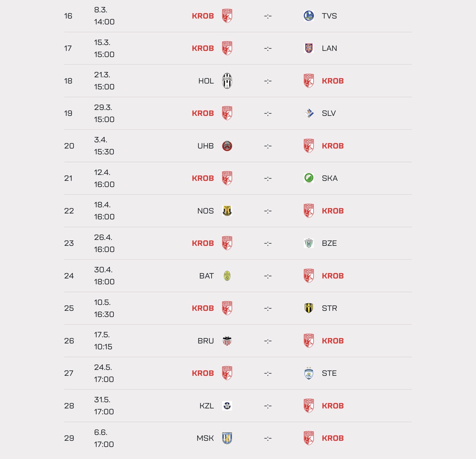Open the MSK Břeclav crest
476x459 pixels.
point(227,438)
